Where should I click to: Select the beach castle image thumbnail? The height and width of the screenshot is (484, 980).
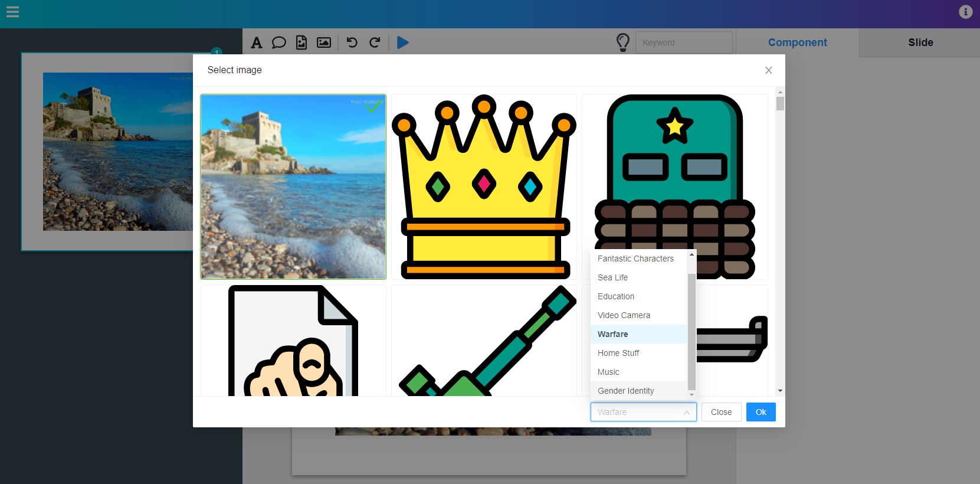pyautogui.click(x=293, y=187)
